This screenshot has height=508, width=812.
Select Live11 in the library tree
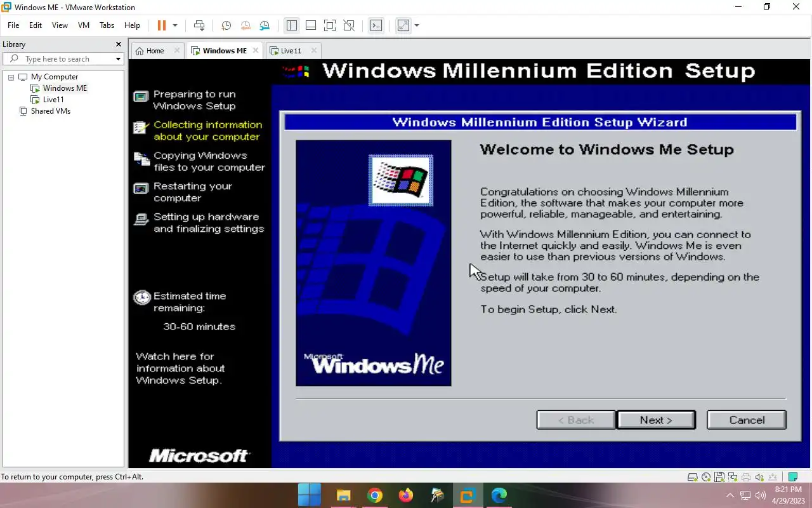53,100
